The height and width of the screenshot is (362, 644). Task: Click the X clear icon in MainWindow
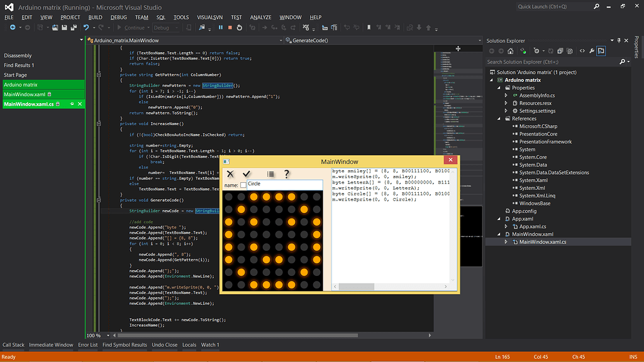[230, 174]
